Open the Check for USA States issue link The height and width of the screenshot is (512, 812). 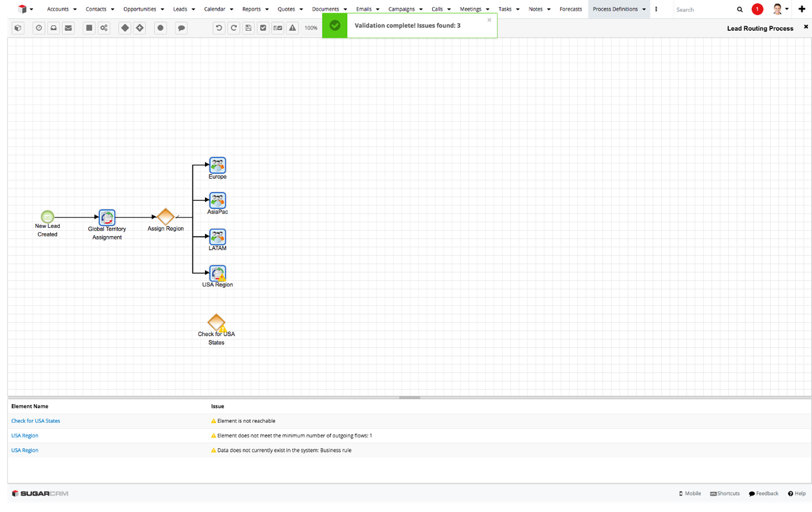click(36, 421)
